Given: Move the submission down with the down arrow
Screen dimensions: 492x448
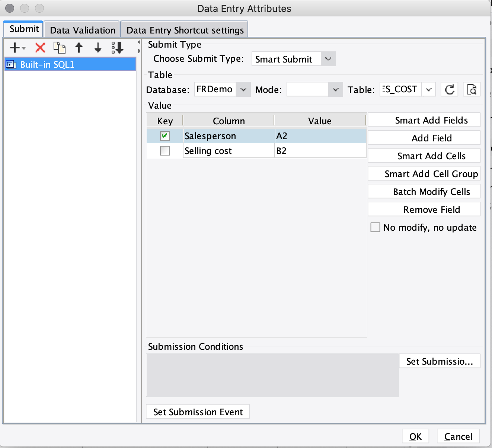Looking at the screenshot, I should point(98,48).
